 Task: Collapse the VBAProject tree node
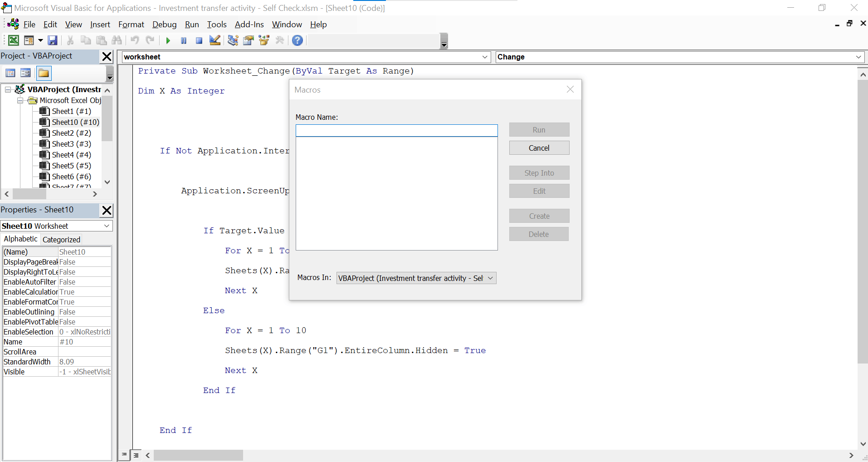[8, 89]
